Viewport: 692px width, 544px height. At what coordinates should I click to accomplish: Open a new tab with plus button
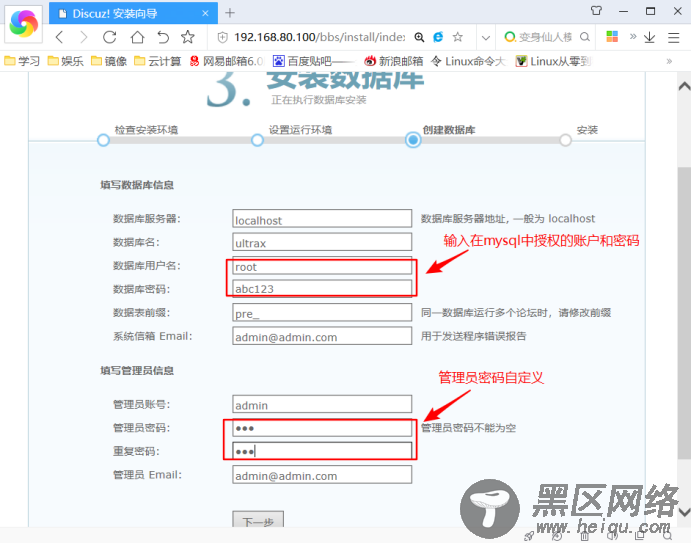(x=229, y=13)
